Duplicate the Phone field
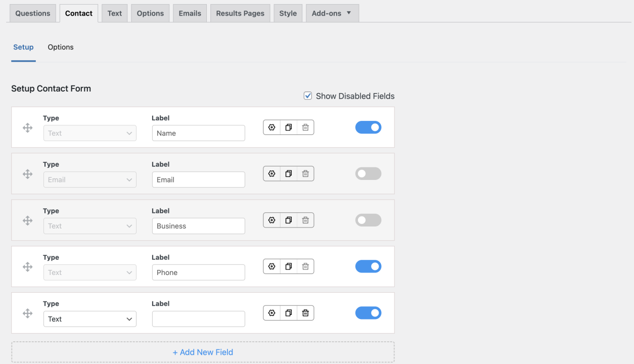The height and width of the screenshot is (364, 634). 289,266
